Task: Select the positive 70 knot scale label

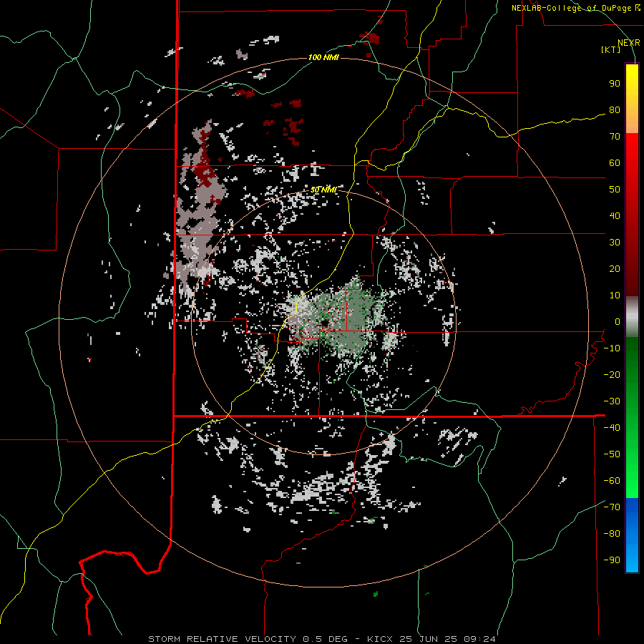Action: 615,137
